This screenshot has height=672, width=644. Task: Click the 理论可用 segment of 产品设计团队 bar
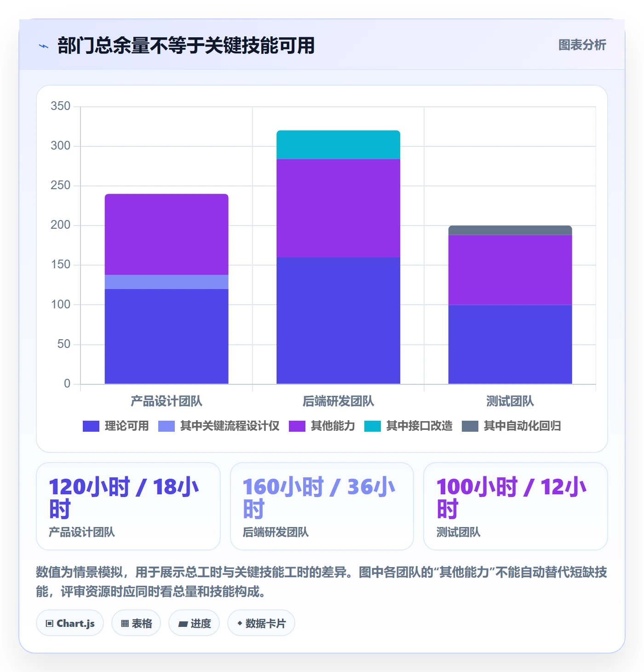point(167,336)
